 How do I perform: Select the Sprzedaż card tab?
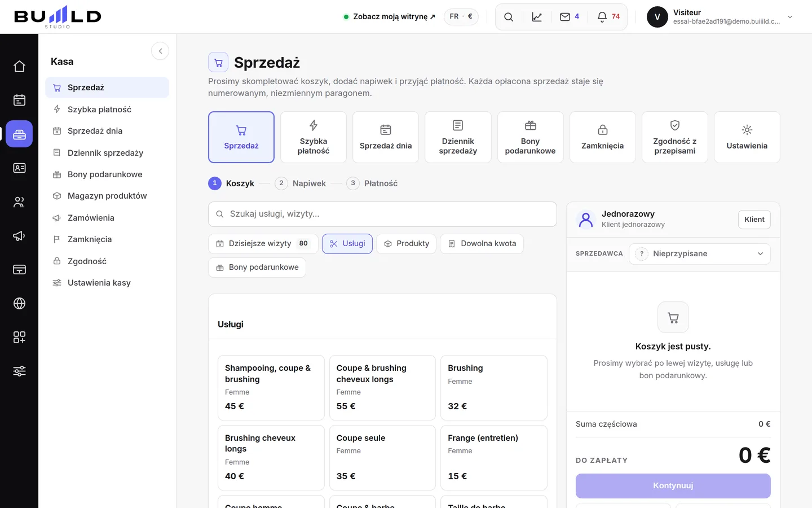[x=241, y=137]
